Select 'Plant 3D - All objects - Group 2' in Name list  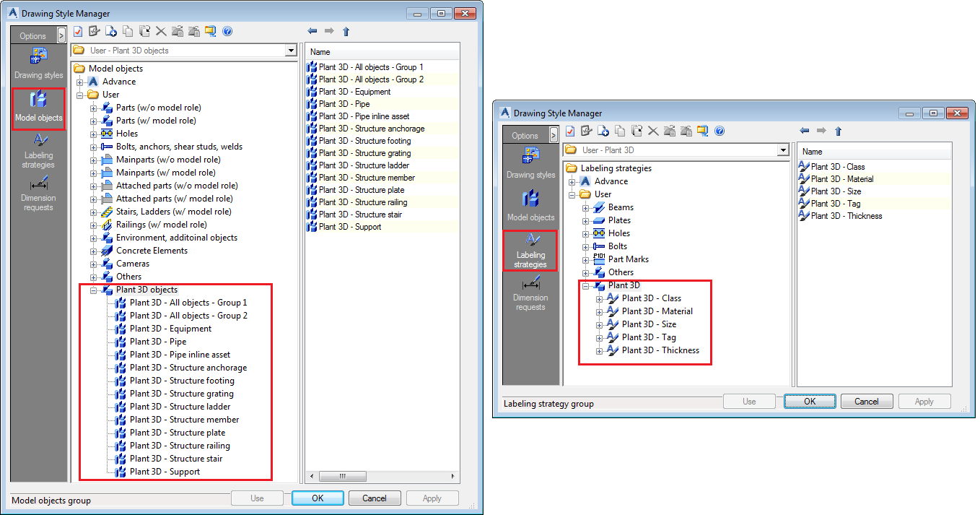[x=371, y=79]
